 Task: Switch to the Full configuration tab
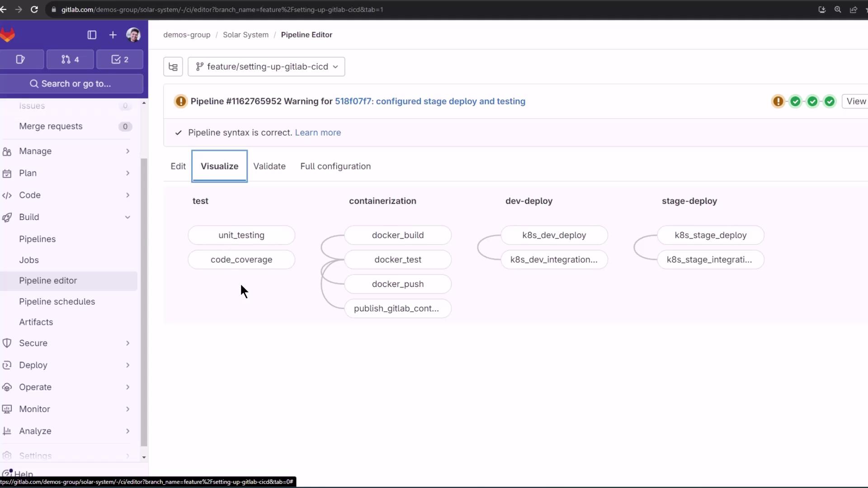tap(335, 166)
